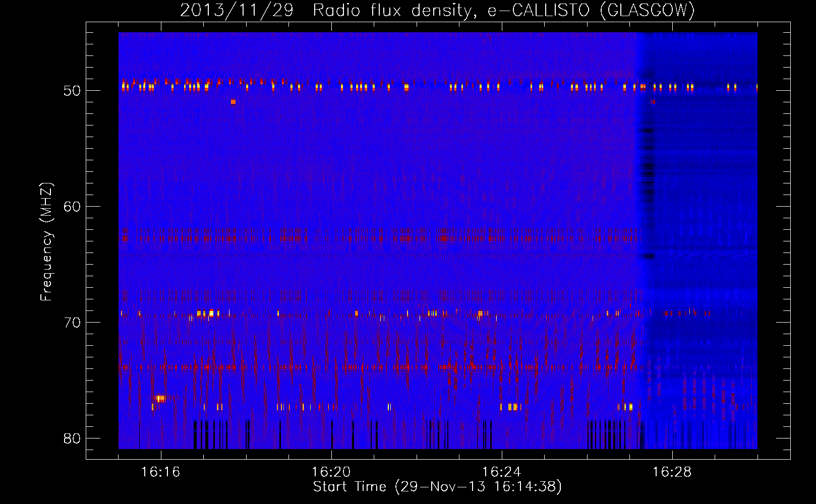Click the "16:28" time tick label
This screenshot has height=504, width=816.
point(672,472)
